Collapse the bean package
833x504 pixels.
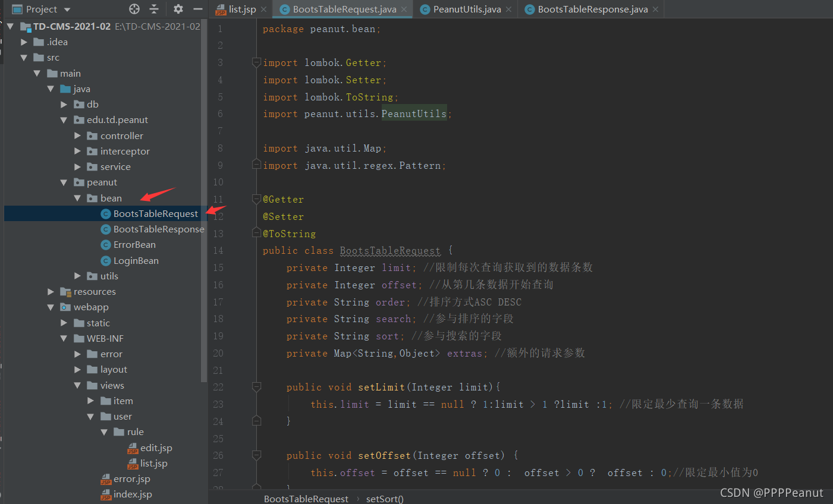(x=77, y=198)
